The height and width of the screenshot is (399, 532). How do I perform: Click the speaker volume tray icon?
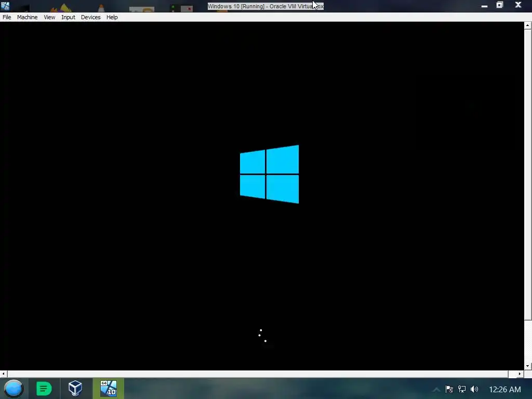(474, 389)
